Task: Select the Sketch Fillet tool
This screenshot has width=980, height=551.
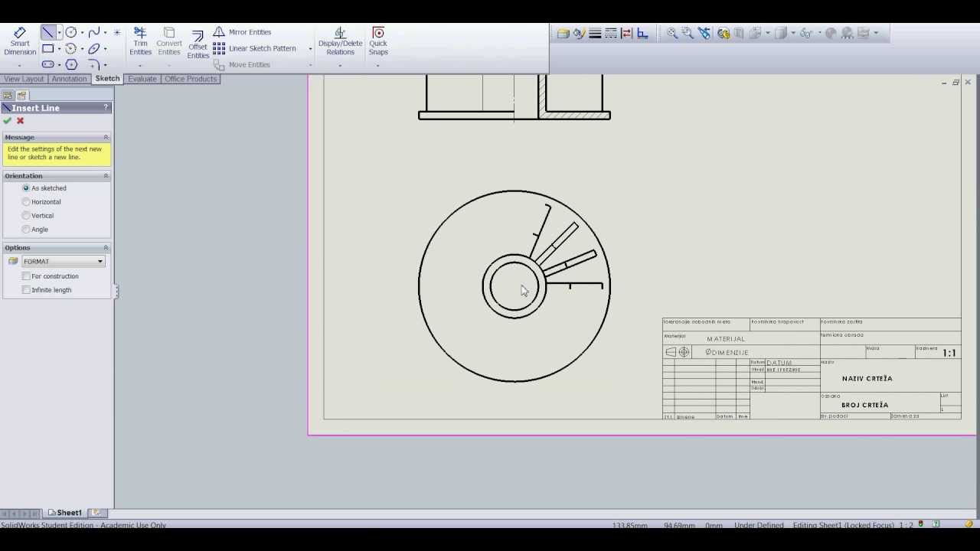Action: [x=93, y=64]
